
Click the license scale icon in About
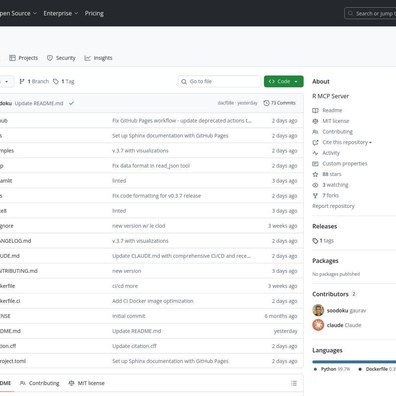coord(315,121)
